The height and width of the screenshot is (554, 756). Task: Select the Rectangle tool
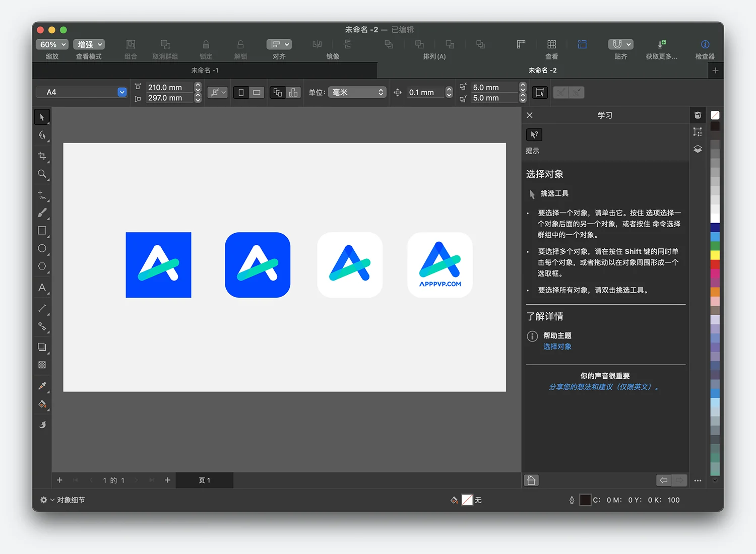coord(42,231)
